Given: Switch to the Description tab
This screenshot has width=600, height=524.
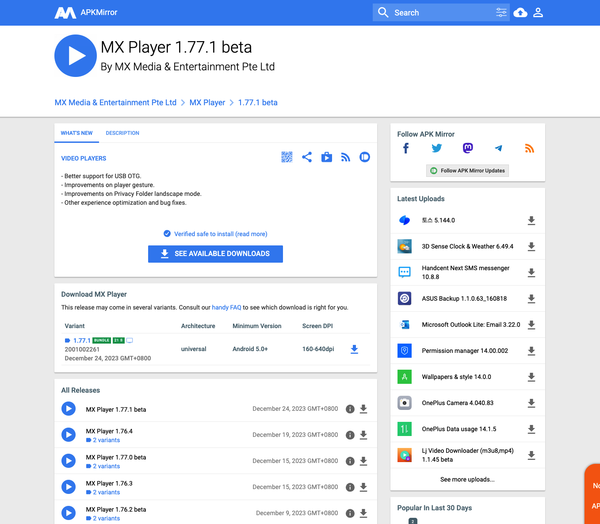Looking at the screenshot, I should pos(122,133).
